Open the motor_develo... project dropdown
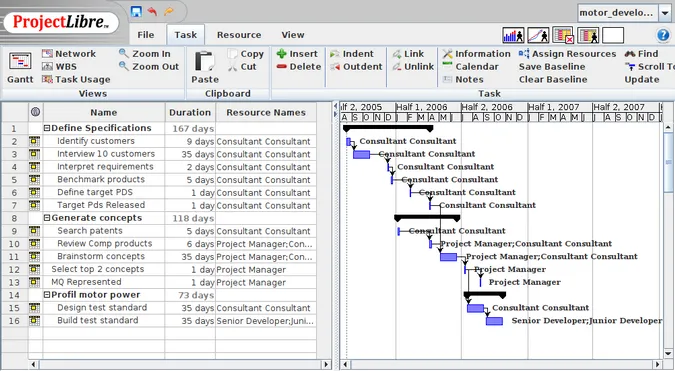675x371 pixels. point(665,13)
